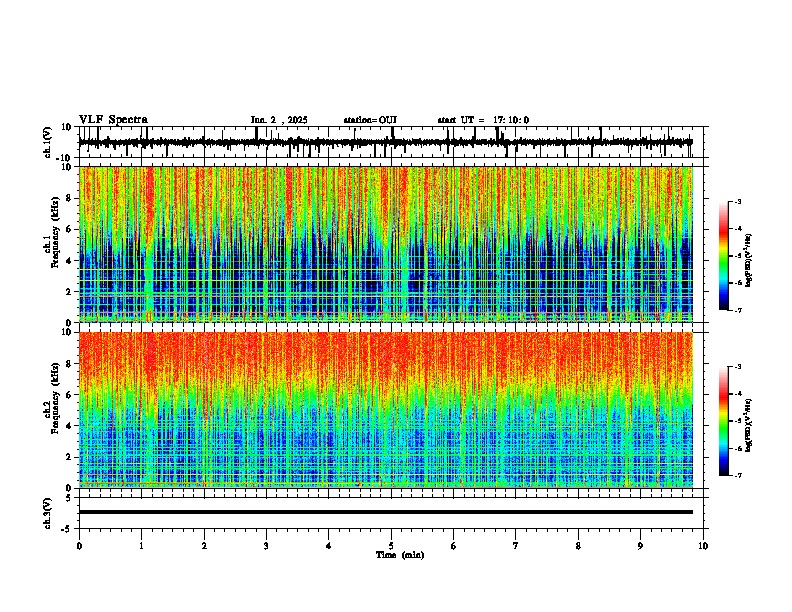Click the "-3" label on ch.1 colorbar
792x612 pixels.
738,202
